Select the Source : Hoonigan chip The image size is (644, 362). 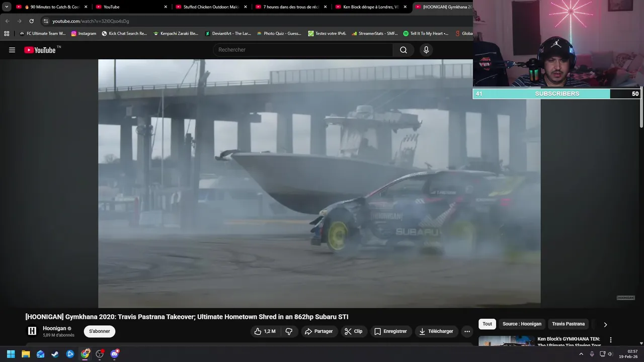click(522, 324)
